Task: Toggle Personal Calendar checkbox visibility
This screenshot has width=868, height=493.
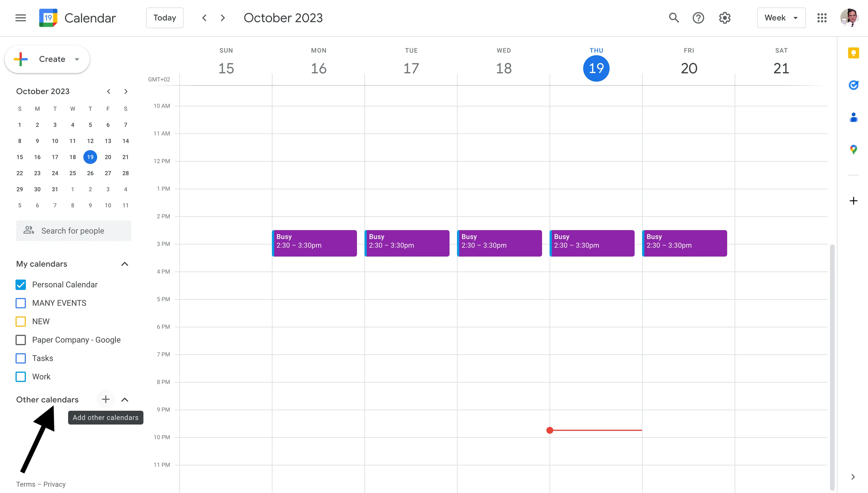Action: coord(21,285)
